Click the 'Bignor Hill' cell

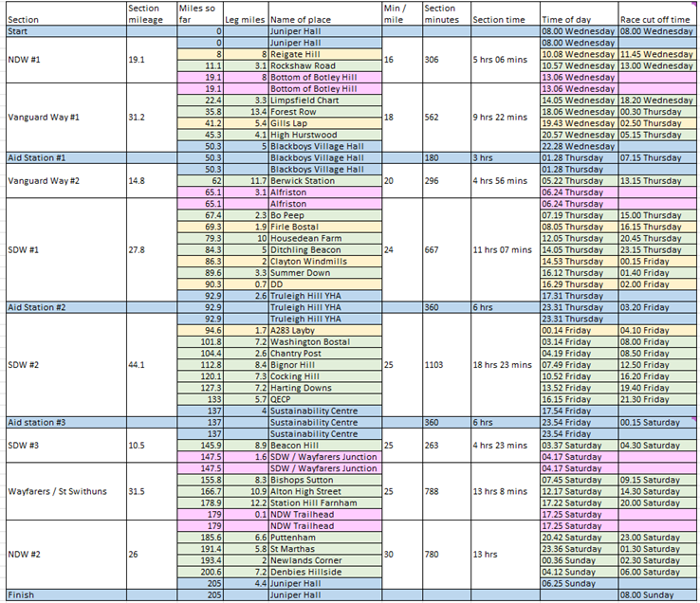pyautogui.click(x=325, y=365)
